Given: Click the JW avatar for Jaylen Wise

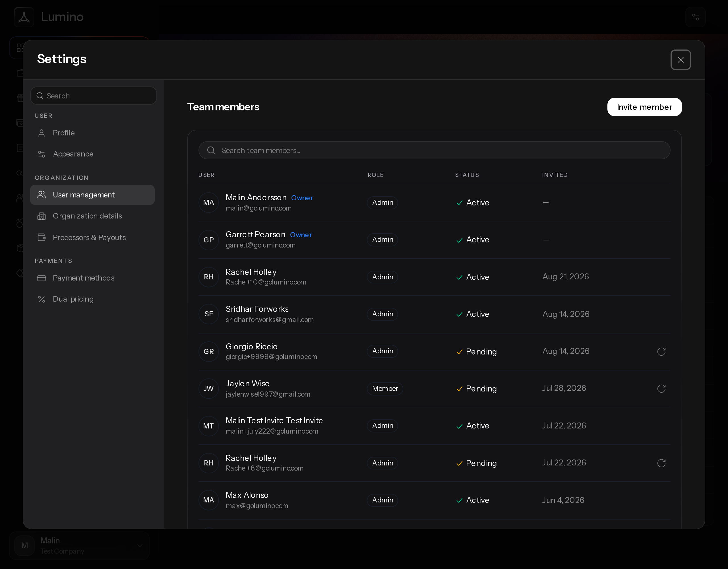Looking at the screenshot, I should point(209,389).
